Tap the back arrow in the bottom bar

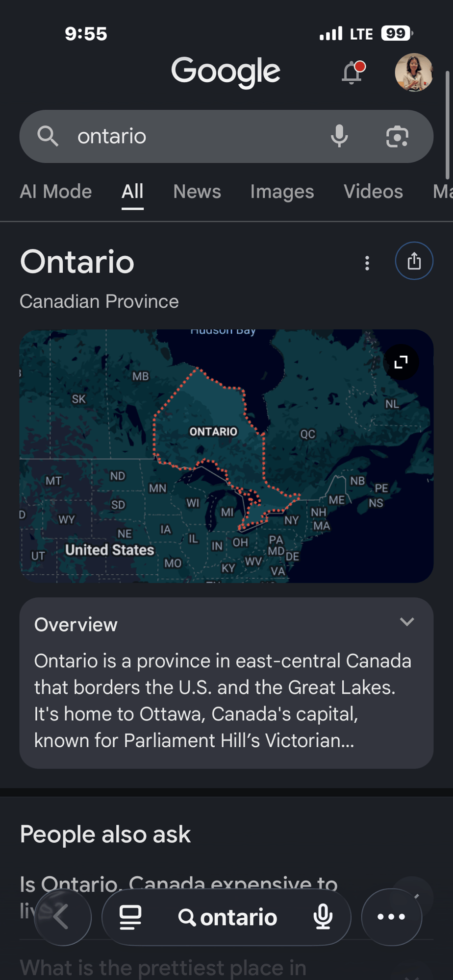pos(63,917)
